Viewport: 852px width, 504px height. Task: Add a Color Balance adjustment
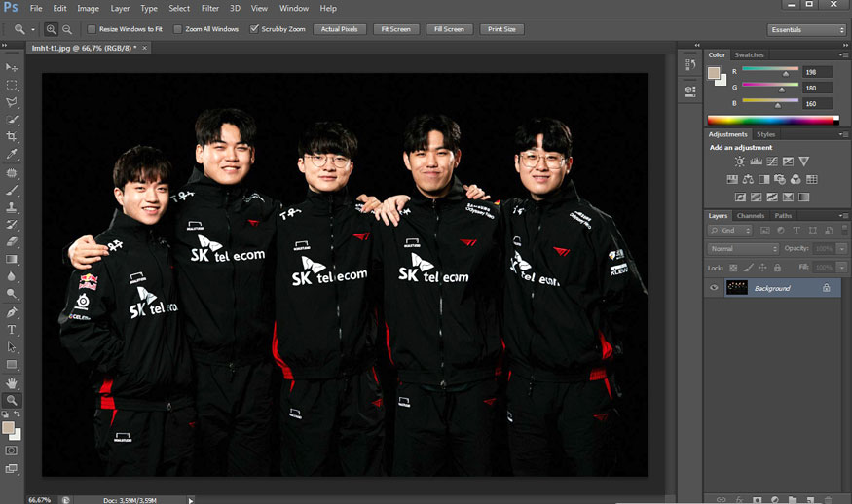click(748, 179)
